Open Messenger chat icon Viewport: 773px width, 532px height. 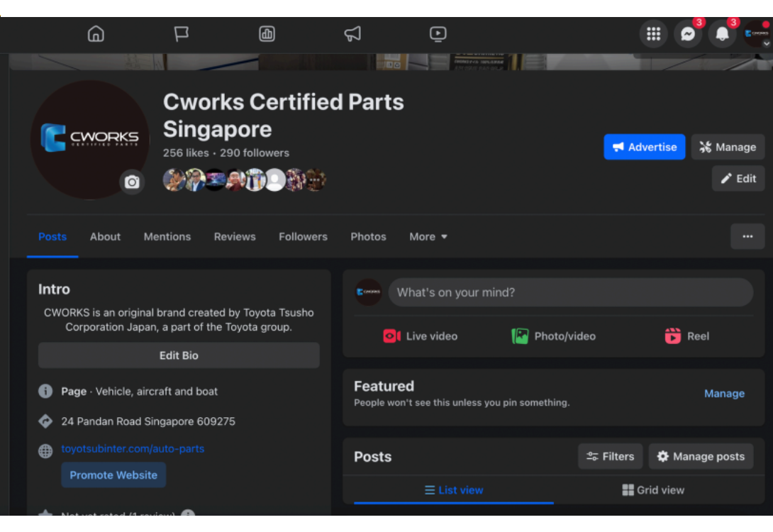(688, 34)
